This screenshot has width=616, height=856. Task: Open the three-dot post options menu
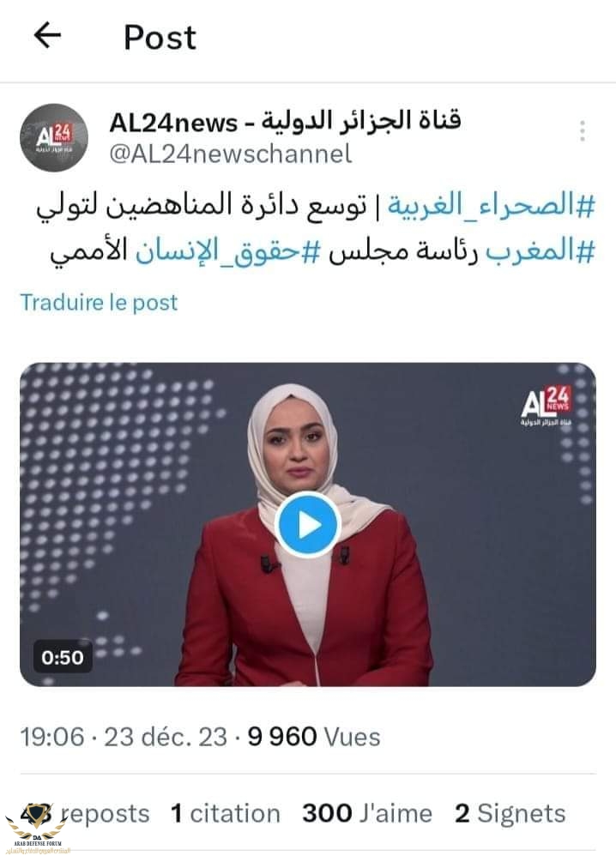point(583,131)
